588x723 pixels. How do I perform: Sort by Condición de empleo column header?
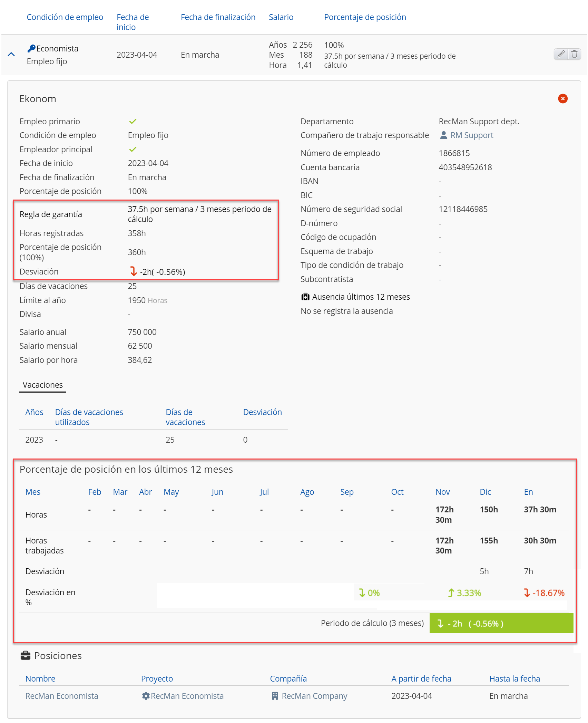coord(65,17)
